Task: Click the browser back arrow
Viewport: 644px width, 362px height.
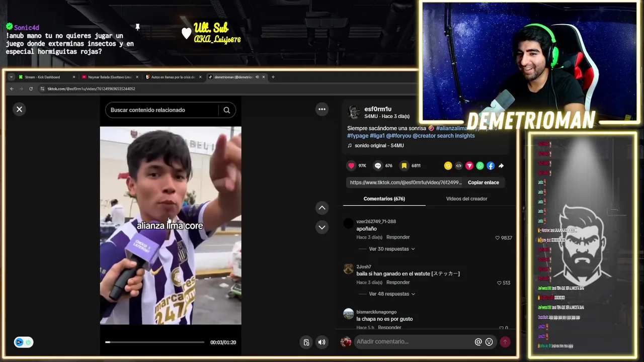Action: (12, 88)
